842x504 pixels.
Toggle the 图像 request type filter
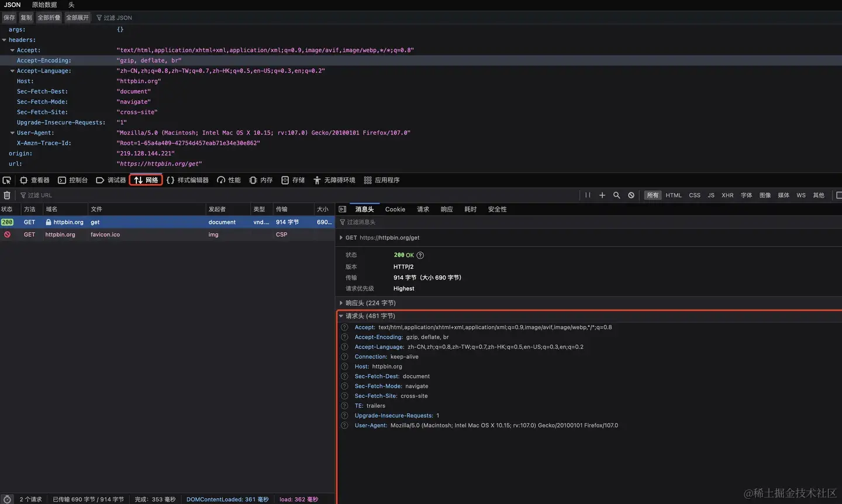coord(765,195)
